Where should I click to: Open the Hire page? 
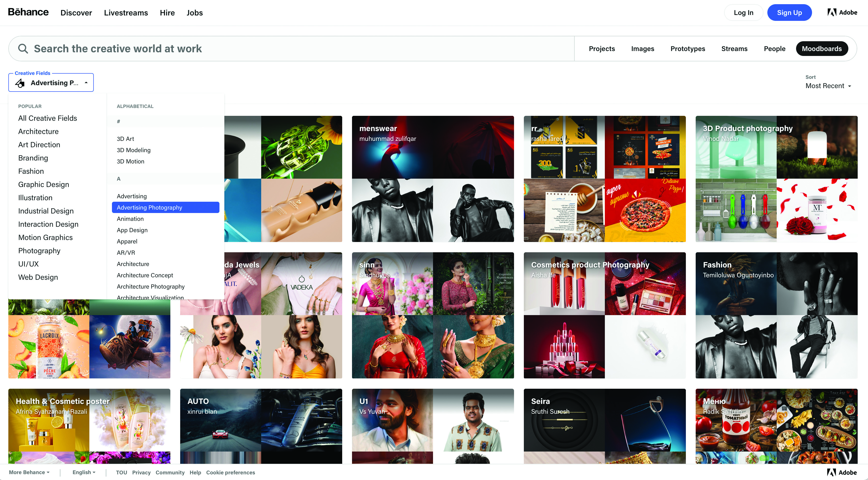pos(167,13)
